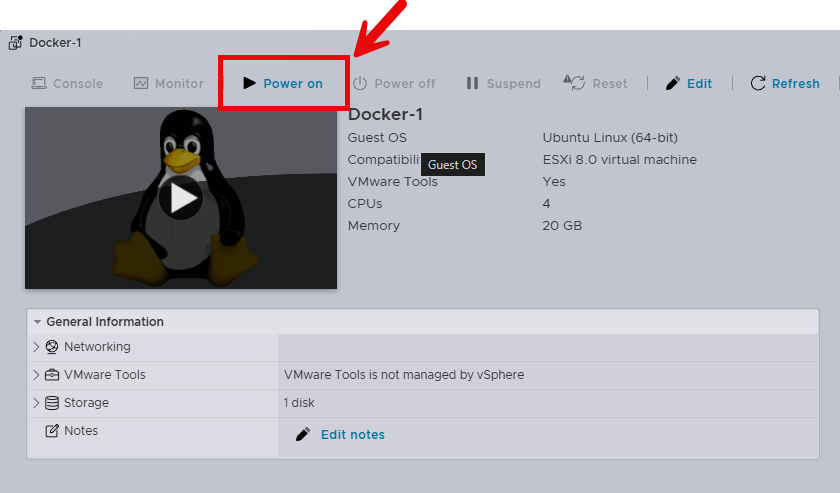Collapse the General Information section

point(38,322)
